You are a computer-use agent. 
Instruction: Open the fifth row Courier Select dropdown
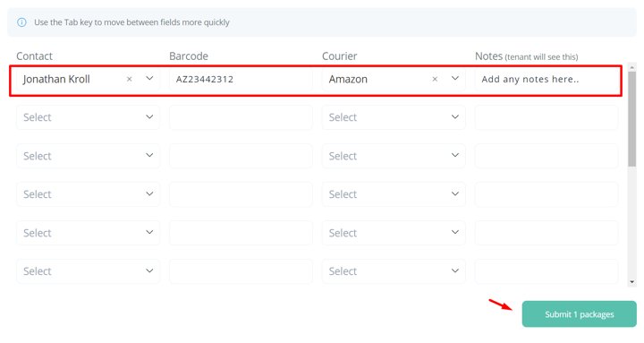click(x=394, y=233)
